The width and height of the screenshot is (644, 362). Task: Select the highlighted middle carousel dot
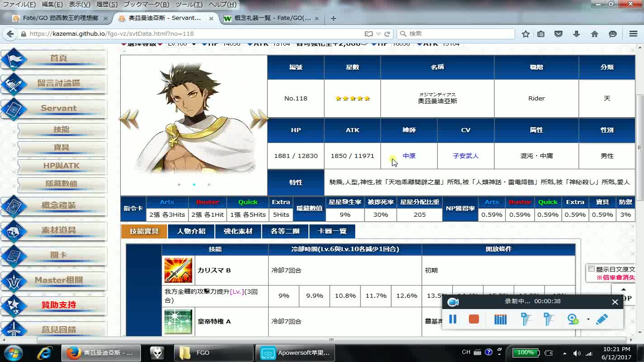coord(194,185)
